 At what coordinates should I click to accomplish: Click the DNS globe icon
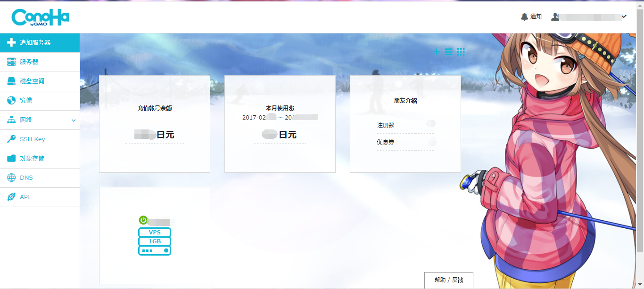coord(11,178)
